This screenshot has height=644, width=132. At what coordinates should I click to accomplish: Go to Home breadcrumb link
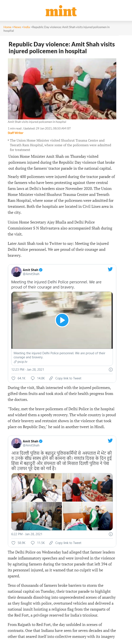tap(7, 27)
